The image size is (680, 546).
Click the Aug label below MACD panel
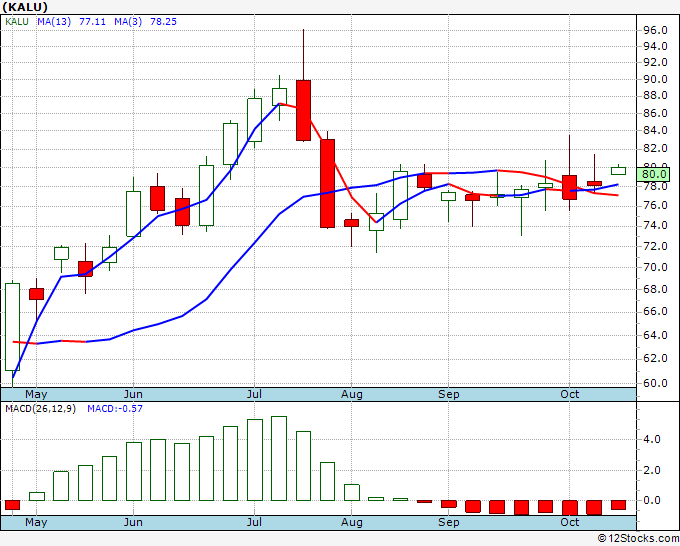pos(351,522)
